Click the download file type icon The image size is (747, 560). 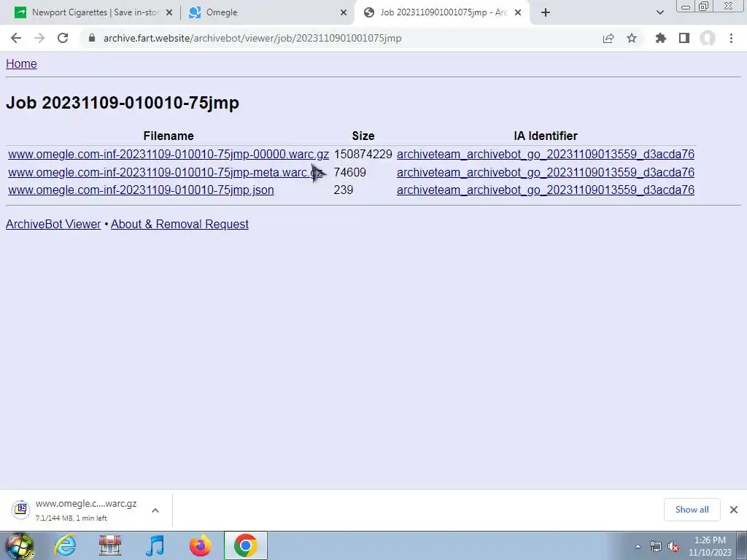20,509
